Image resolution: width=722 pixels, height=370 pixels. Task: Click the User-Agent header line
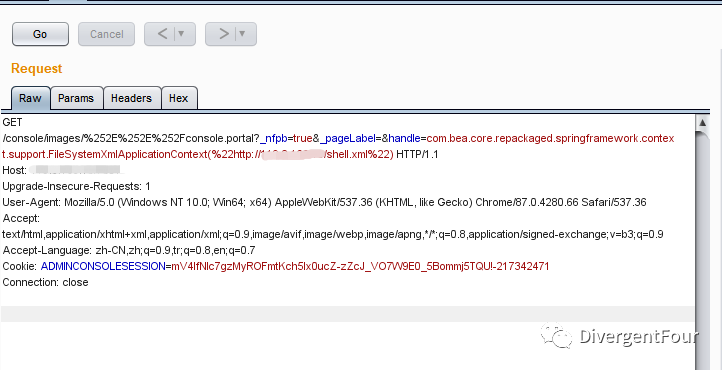[324, 202]
